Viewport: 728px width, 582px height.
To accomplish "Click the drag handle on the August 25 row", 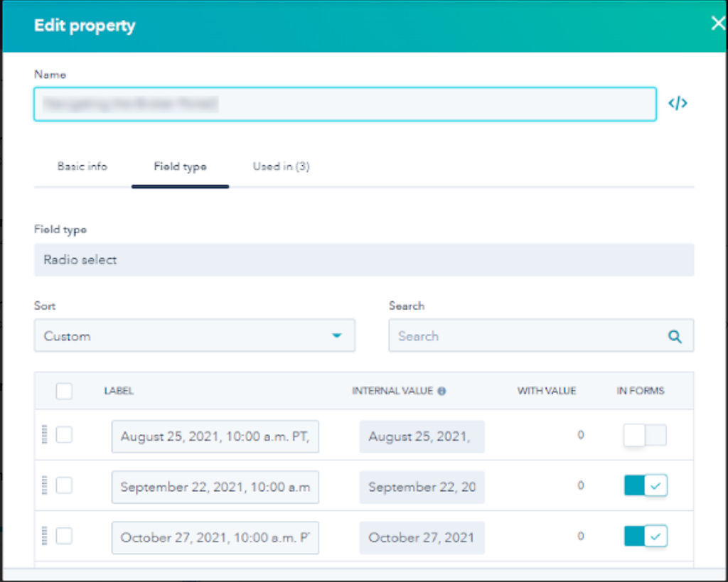I will click(44, 435).
